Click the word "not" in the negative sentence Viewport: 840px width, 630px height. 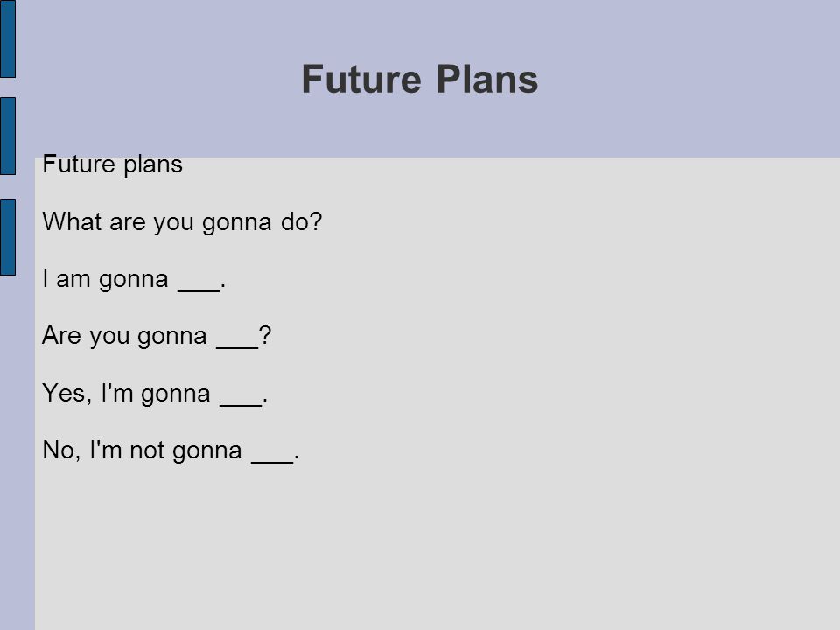pos(147,451)
